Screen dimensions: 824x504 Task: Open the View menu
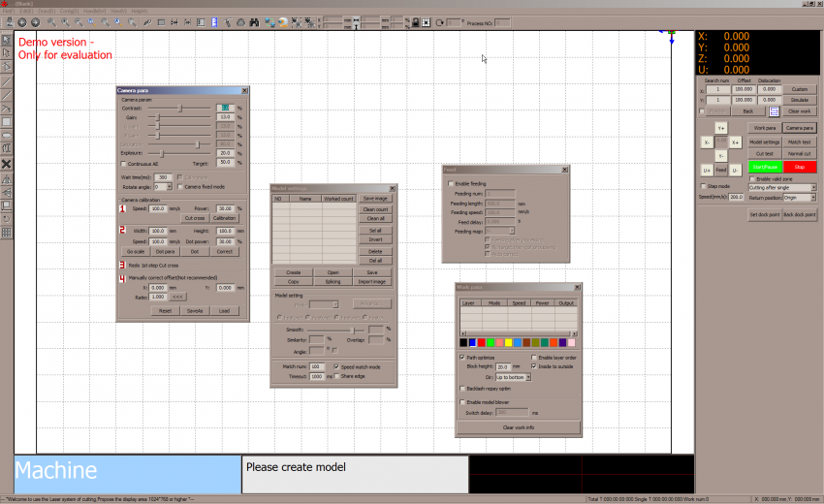[x=118, y=11]
